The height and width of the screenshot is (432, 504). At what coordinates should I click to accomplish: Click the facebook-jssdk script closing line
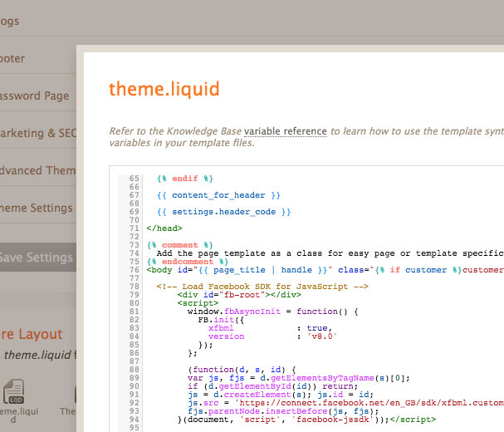pos(306,420)
